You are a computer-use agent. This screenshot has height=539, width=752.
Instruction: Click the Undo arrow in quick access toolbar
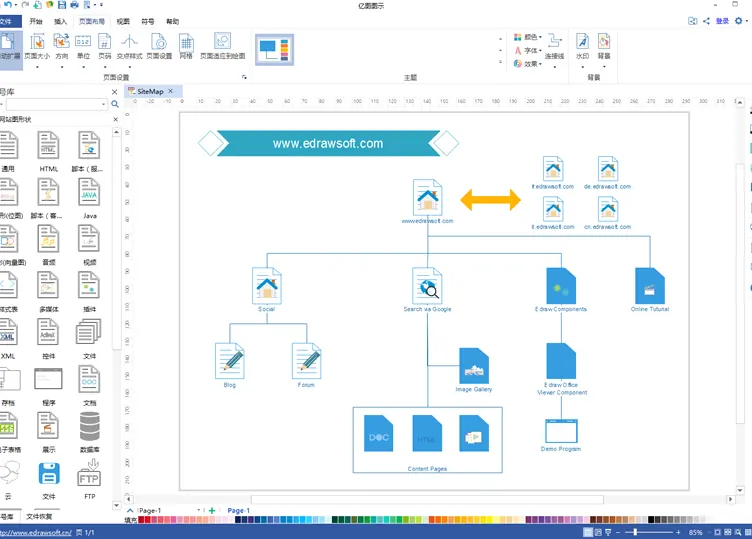coord(8,5)
